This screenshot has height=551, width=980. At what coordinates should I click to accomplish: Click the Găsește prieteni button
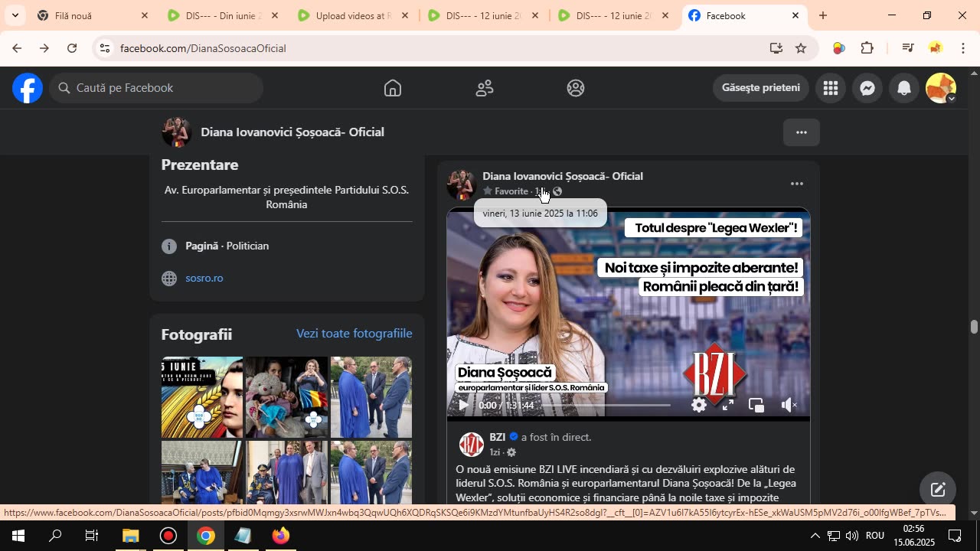[x=761, y=87]
